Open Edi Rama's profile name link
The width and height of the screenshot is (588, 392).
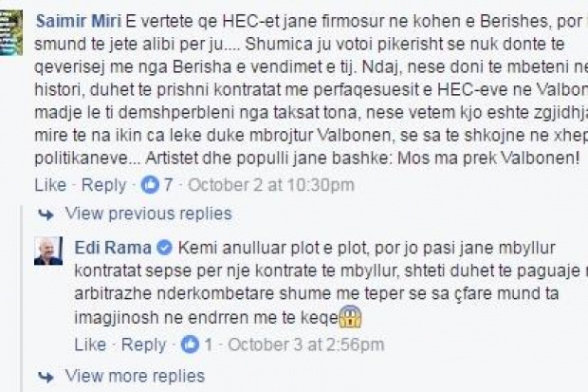click(113, 248)
